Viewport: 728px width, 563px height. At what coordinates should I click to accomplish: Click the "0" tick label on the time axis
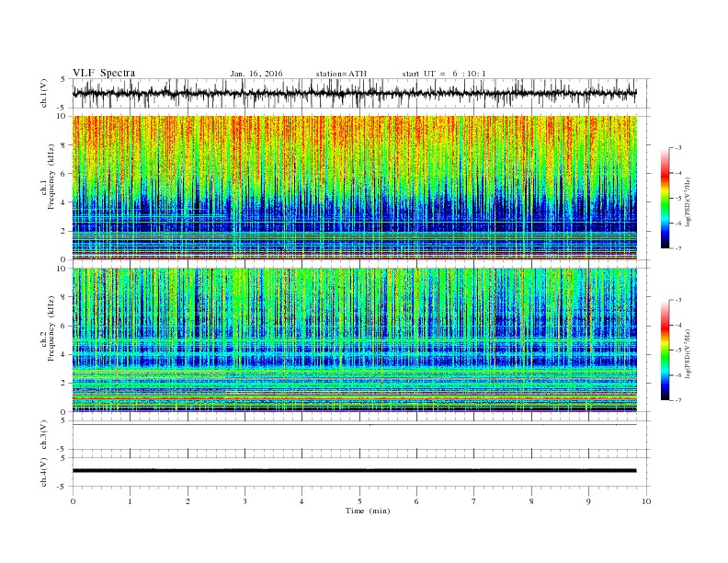point(73,501)
